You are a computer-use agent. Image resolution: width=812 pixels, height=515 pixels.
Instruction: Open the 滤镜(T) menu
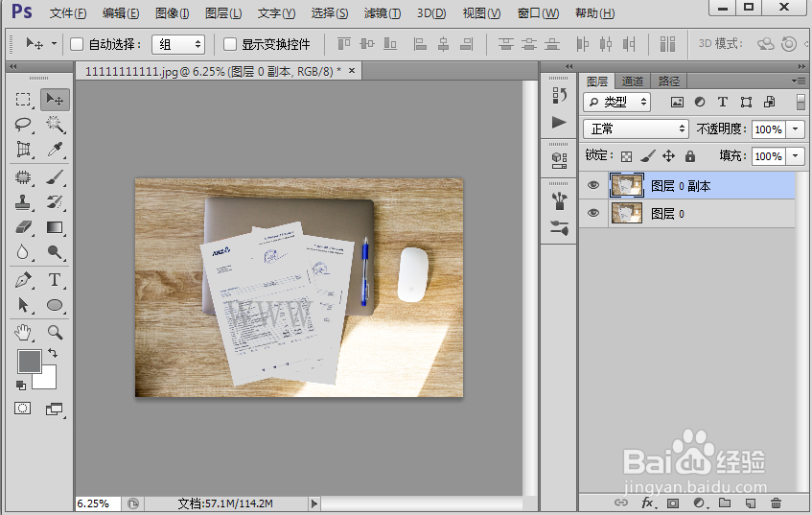pyautogui.click(x=383, y=13)
